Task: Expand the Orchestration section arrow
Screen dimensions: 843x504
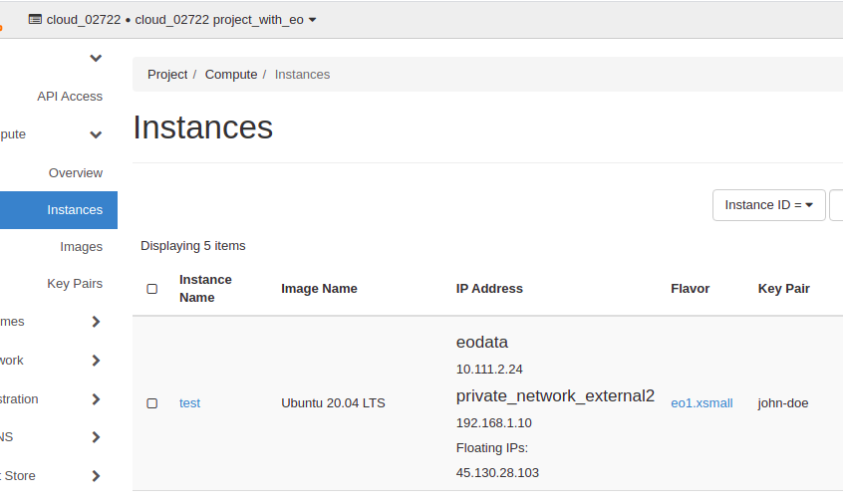Action: [96, 399]
